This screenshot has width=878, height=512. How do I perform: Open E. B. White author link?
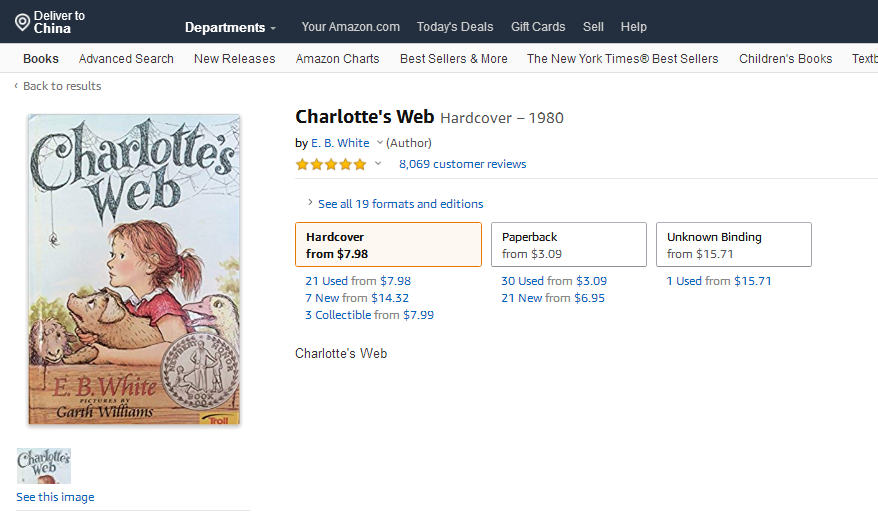tap(340, 143)
